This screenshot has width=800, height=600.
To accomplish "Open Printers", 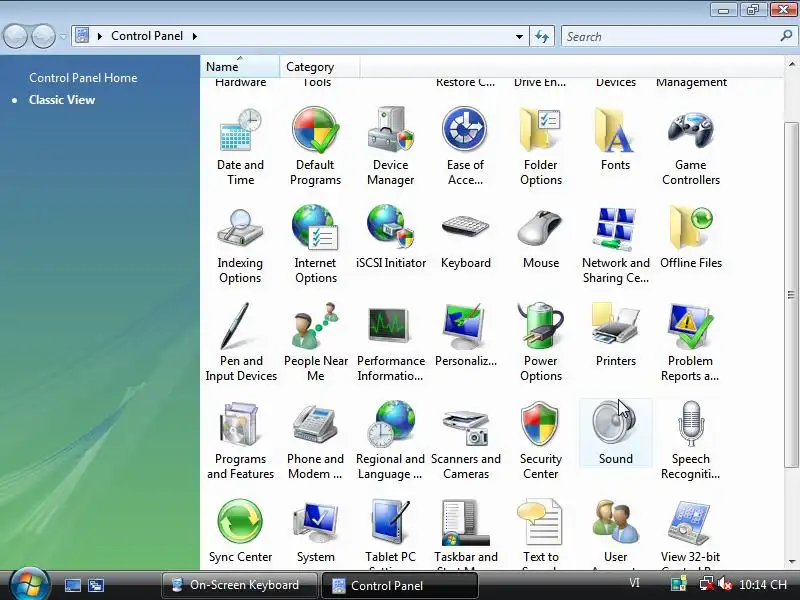I will pos(616,335).
